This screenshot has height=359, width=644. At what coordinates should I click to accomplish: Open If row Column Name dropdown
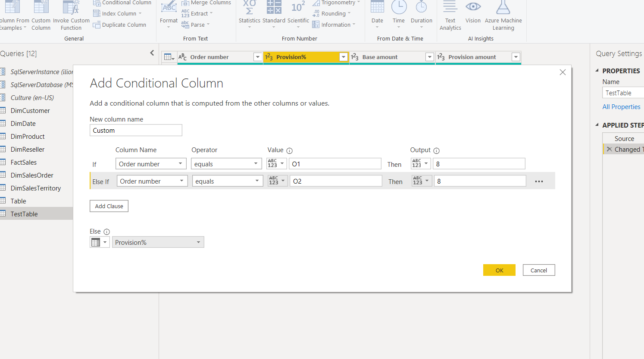pyautogui.click(x=151, y=164)
